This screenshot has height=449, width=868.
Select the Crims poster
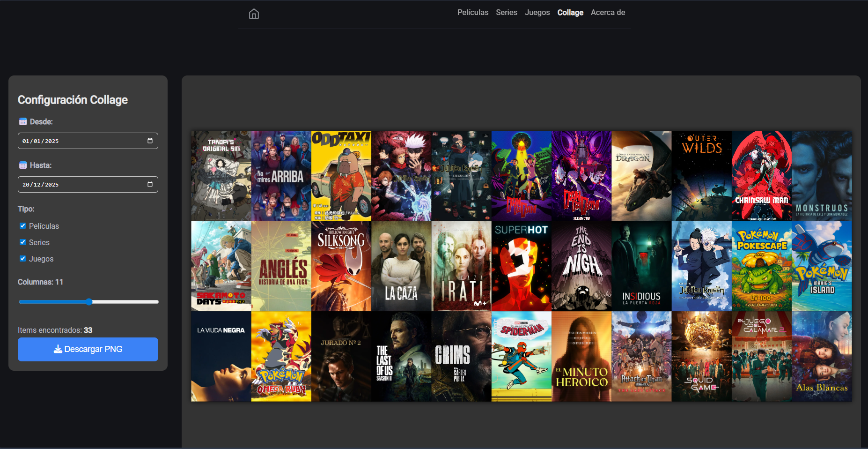(462, 356)
